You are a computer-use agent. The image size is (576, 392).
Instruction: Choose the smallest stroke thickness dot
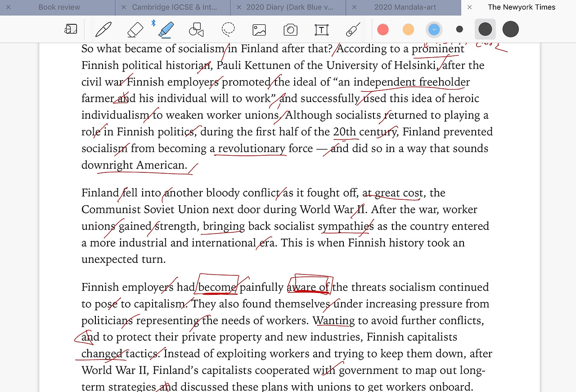(459, 29)
